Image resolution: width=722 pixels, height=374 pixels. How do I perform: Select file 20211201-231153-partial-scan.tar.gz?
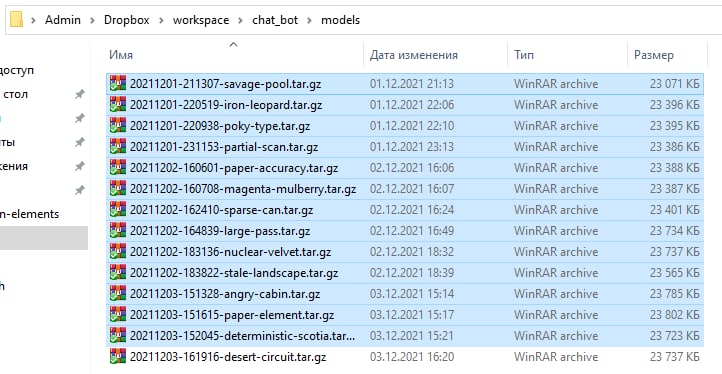click(x=224, y=147)
